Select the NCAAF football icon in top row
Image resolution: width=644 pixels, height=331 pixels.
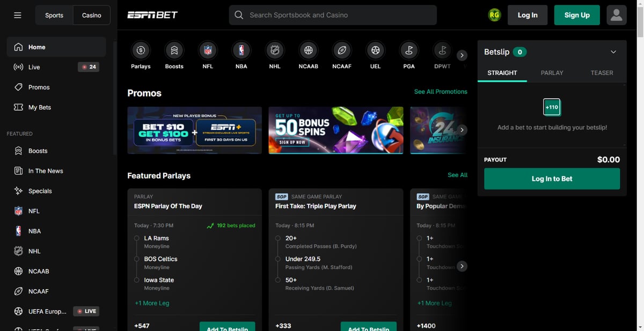pyautogui.click(x=342, y=50)
